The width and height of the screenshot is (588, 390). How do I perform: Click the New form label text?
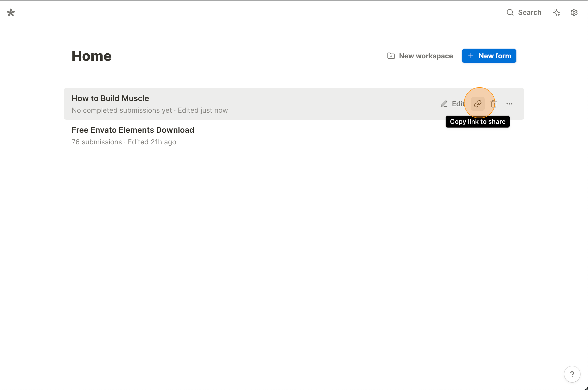(x=495, y=56)
